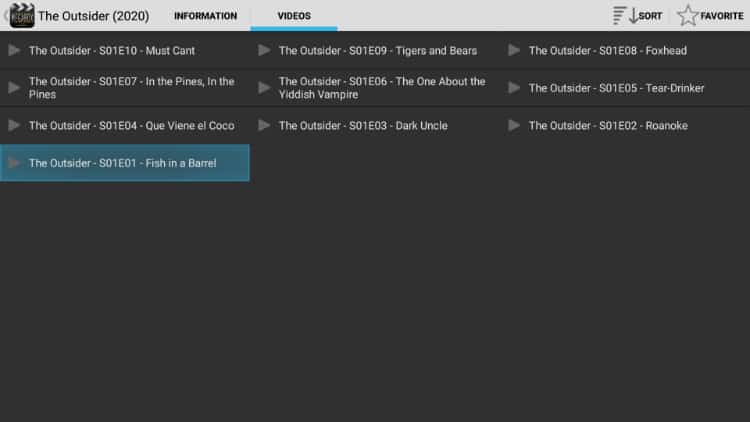This screenshot has width=750, height=422.
Task: Click play icon for S01E03 Dark Uncle
Action: [264, 125]
